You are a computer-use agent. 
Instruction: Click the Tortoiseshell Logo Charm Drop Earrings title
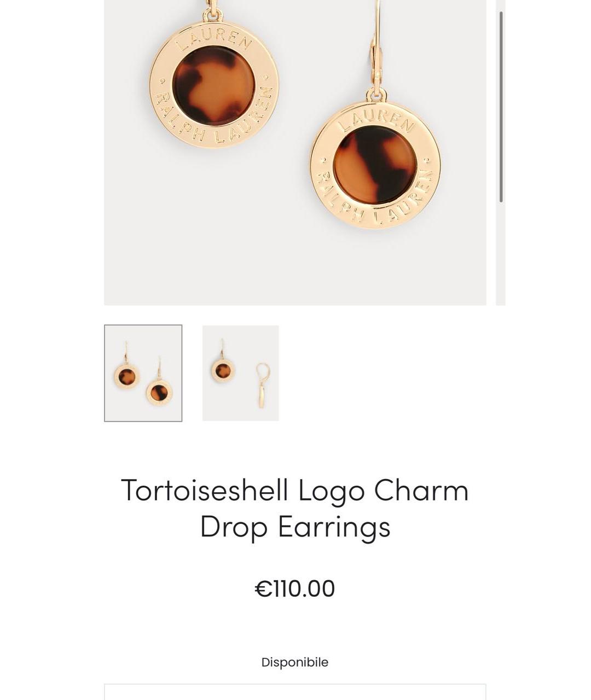[295, 507]
